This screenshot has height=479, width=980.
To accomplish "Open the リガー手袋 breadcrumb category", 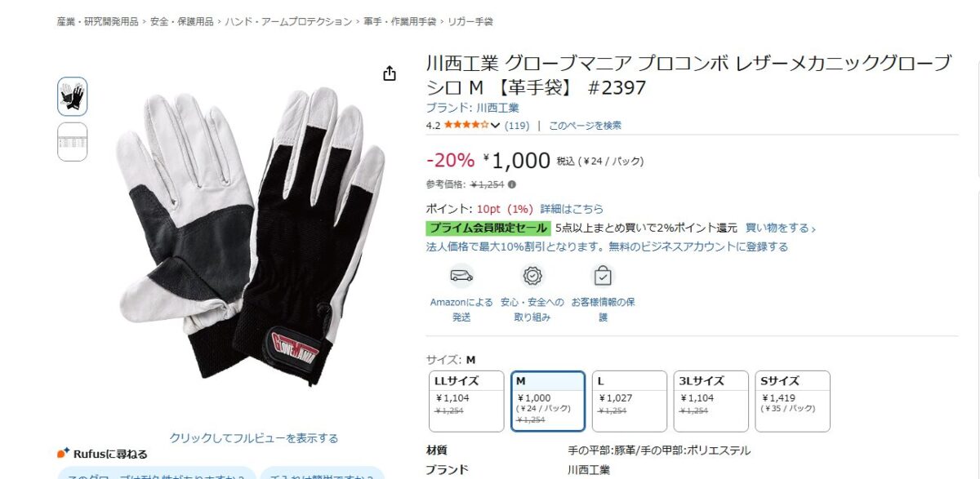I will point(470,21).
